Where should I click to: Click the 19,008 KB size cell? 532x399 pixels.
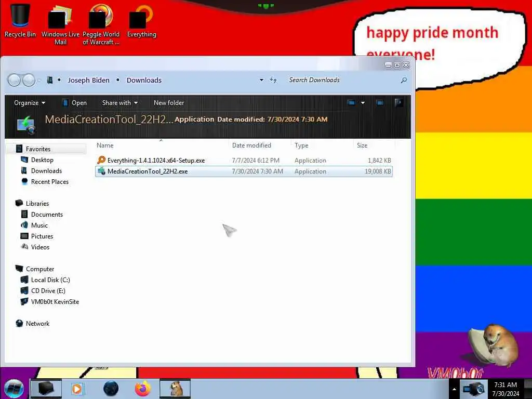(x=378, y=171)
